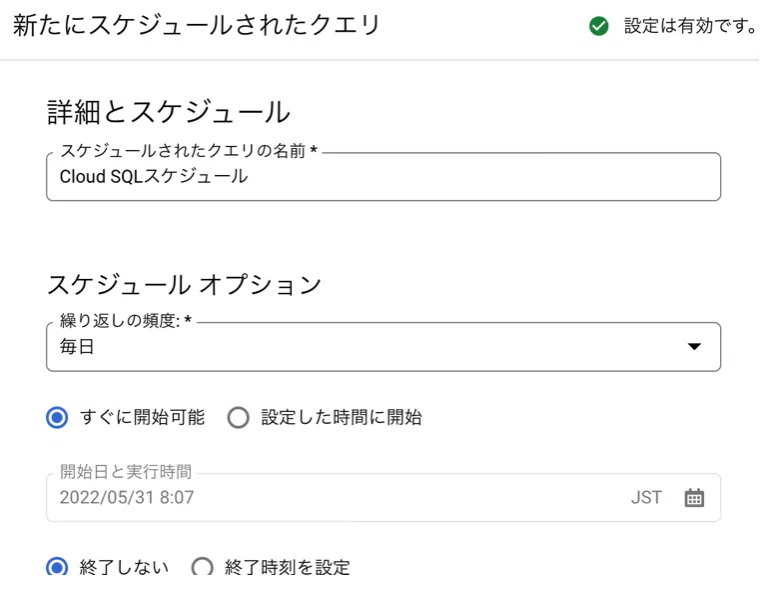Image resolution: width=780 pixels, height=602 pixels.
Task: Click the すぐに開始可能 label text
Action: (x=142, y=417)
